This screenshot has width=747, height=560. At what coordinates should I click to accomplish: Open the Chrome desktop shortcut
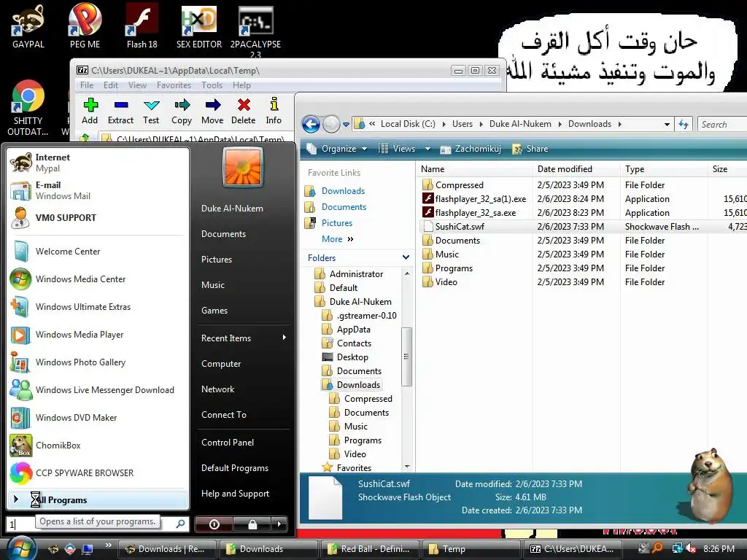pos(28,109)
